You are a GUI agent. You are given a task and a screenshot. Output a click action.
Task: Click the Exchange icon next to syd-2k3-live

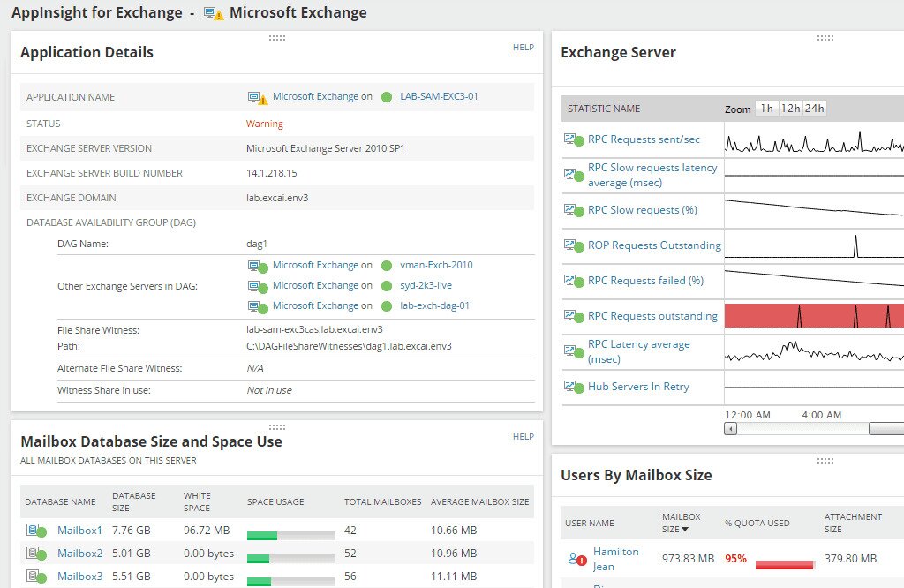tap(256, 284)
